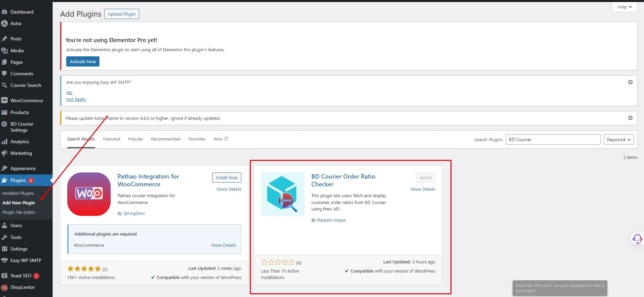Click the Courier Search magnifier icon
644x297 pixels.
pyautogui.click(x=4, y=85)
